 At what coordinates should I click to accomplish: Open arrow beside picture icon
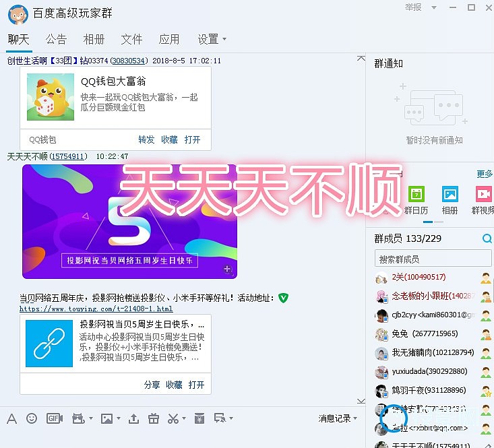119,418
